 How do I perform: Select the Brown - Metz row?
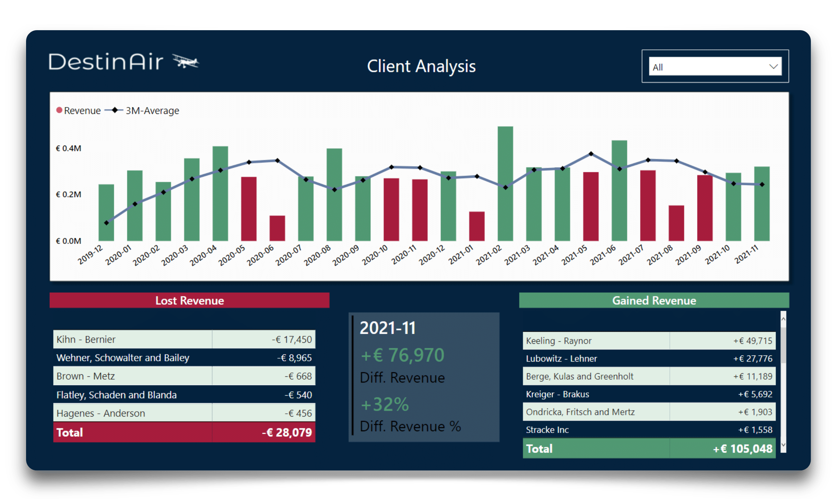click(184, 376)
